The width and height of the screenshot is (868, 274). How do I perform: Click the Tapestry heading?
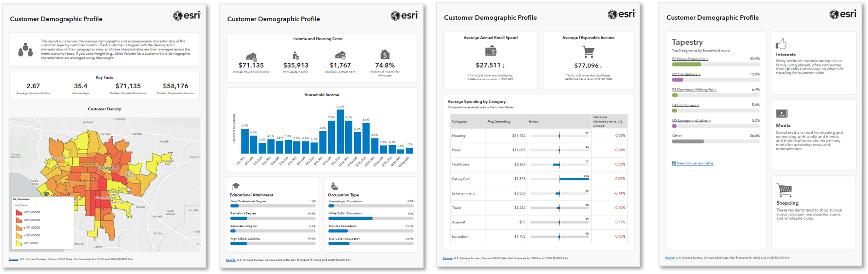click(x=687, y=42)
